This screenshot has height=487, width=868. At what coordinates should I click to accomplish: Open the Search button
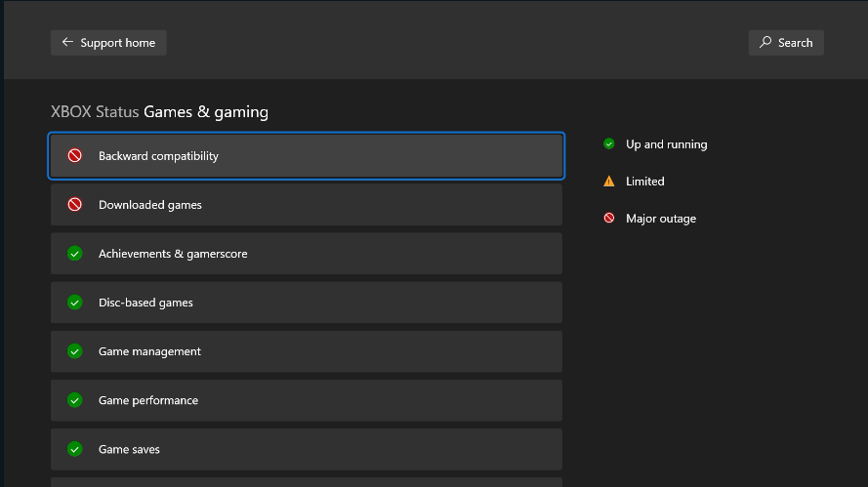coord(786,43)
